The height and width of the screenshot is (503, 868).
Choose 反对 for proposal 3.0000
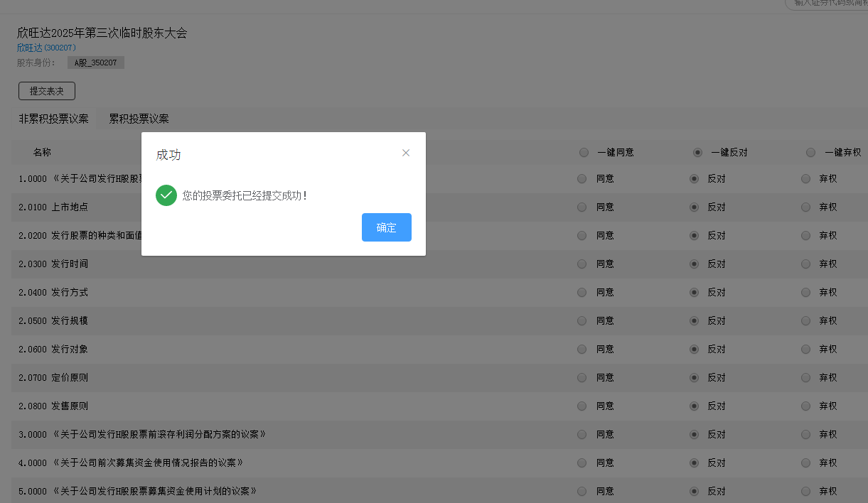[694, 434]
